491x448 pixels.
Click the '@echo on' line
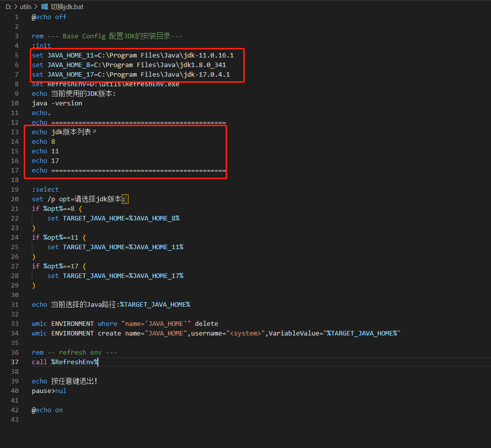[x=47, y=410]
